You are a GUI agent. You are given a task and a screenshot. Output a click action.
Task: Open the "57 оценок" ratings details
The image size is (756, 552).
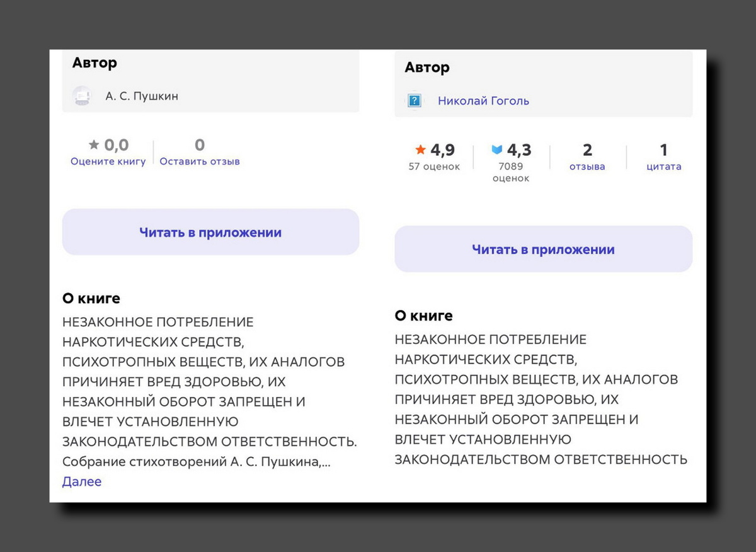435,166
